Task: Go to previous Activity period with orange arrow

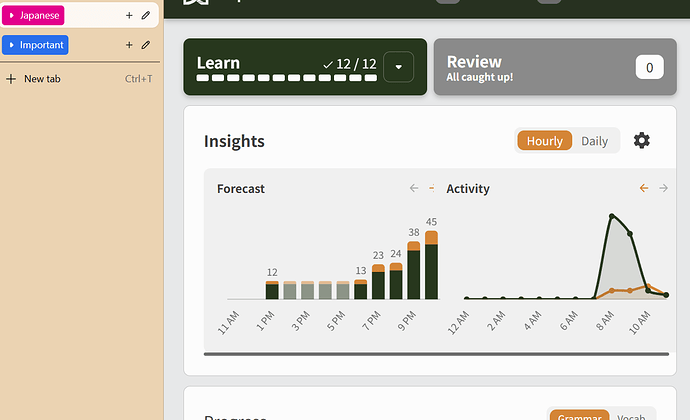Action: click(644, 188)
